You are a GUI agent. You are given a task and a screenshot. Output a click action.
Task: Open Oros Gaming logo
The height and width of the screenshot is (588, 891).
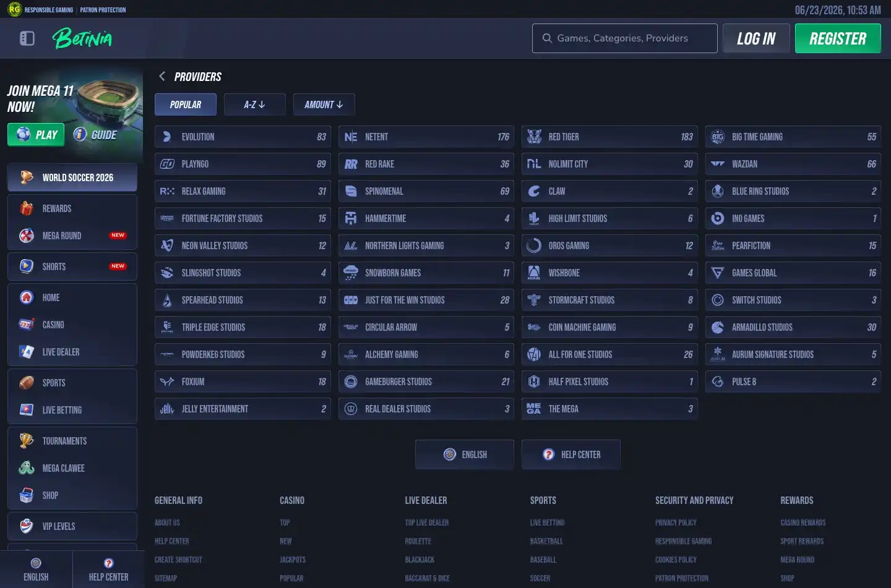[534, 245]
